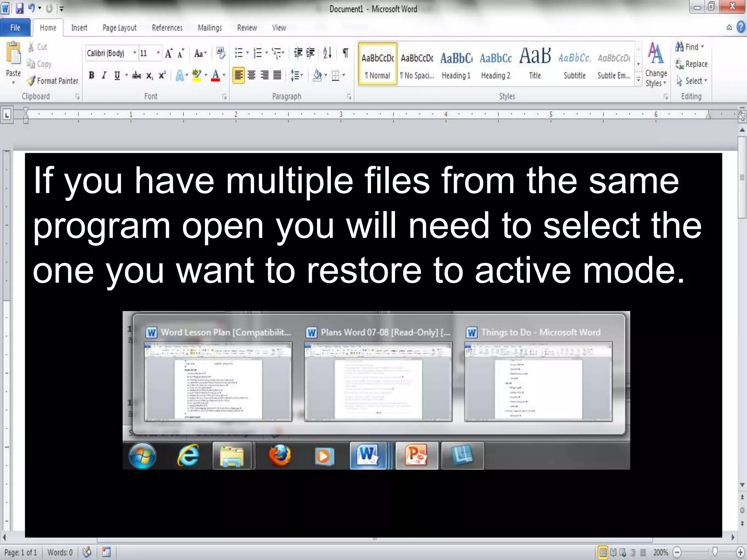
Task: Switch to the References tab
Action: (x=167, y=28)
